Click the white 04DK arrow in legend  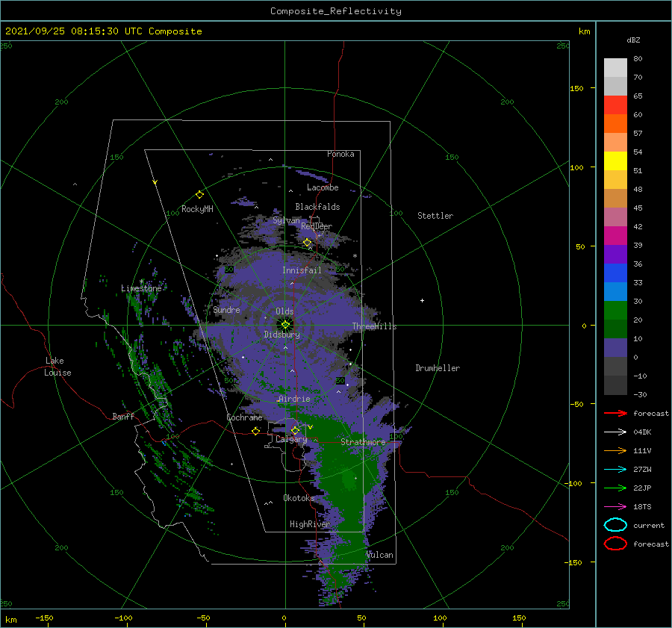point(615,432)
